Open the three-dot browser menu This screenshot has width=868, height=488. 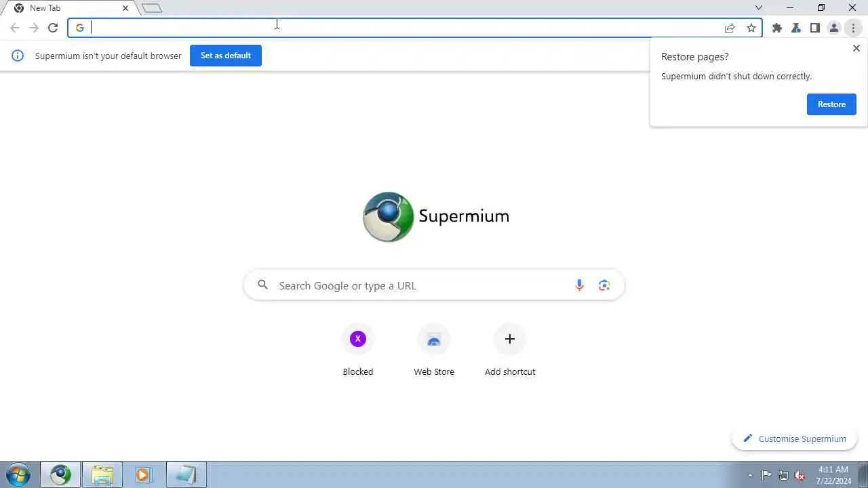[x=853, y=28]
